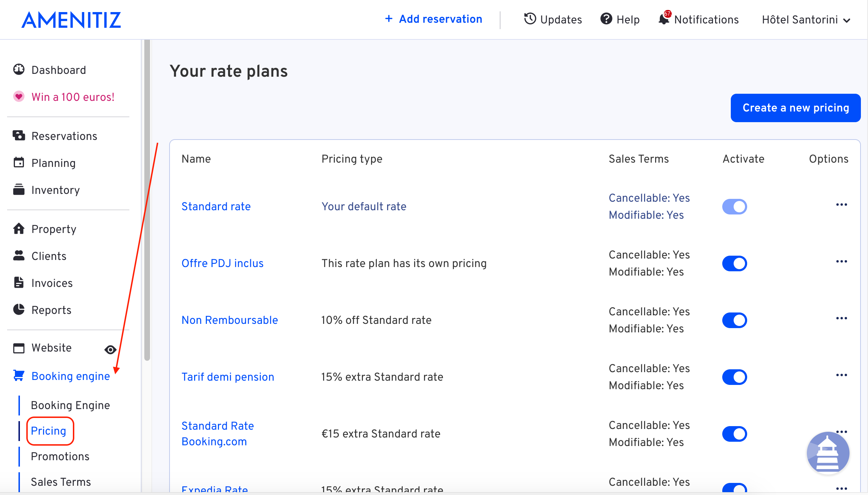This screenshot has width=868, height=495.
Task: Toggle the Standard rate activation switch
Action: [734, 207]
